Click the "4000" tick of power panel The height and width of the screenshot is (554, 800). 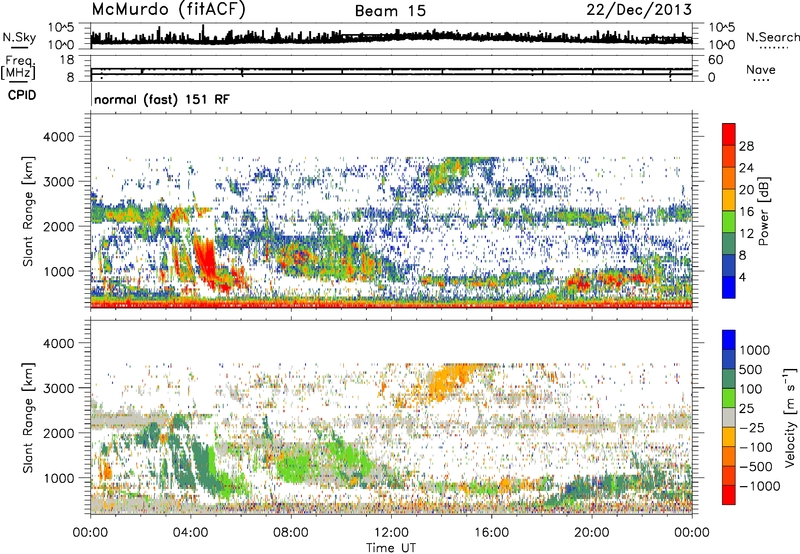pyautogui.click(x=58, y=137)
